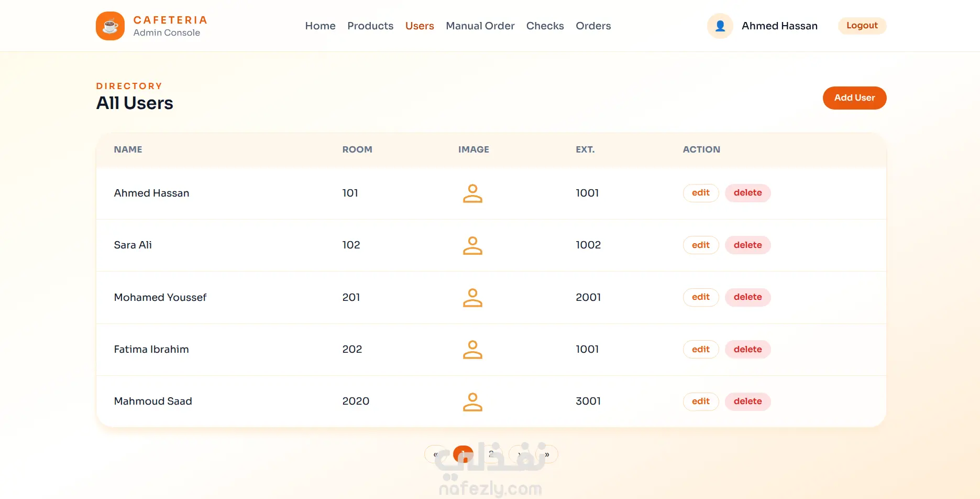Click the name Mohamed Youssef
Image resolution: width=980 pixels, height=499 pixels.
point(160,297)
